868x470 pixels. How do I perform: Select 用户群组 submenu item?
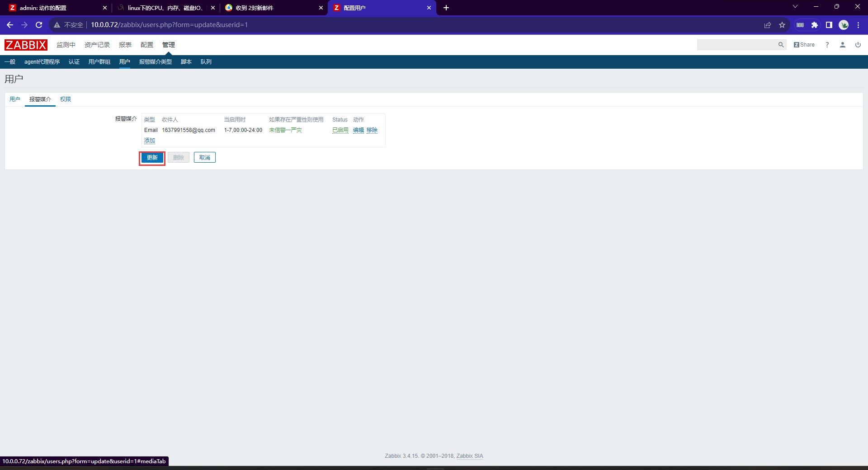pyautogui.click(x=99, y=62)
